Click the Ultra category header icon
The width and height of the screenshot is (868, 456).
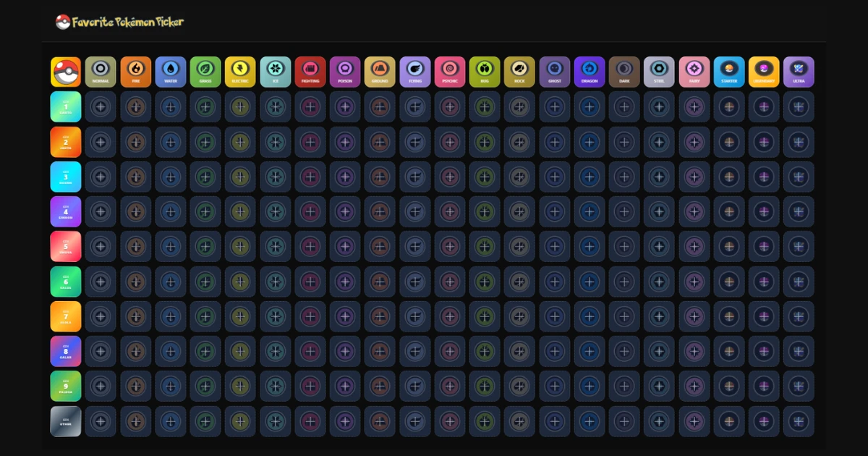tap(799, 72)
